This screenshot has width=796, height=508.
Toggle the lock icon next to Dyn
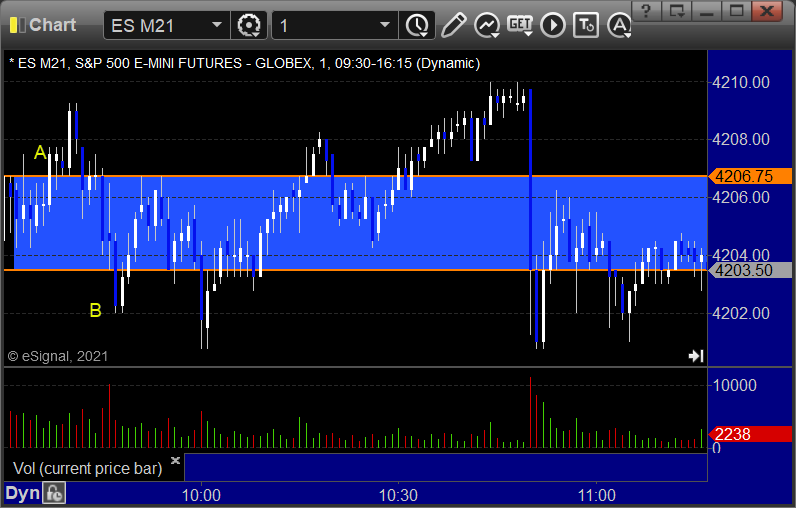[x=54, y=493]
